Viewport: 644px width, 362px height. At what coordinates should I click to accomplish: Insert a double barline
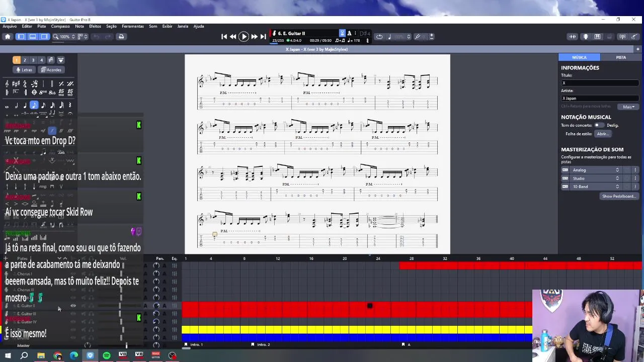(x=52, y=83)
